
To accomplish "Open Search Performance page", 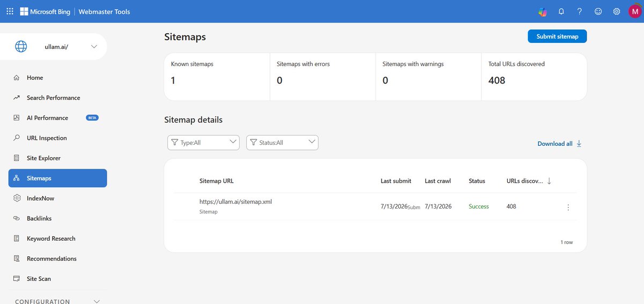I will tap(57, 98).
